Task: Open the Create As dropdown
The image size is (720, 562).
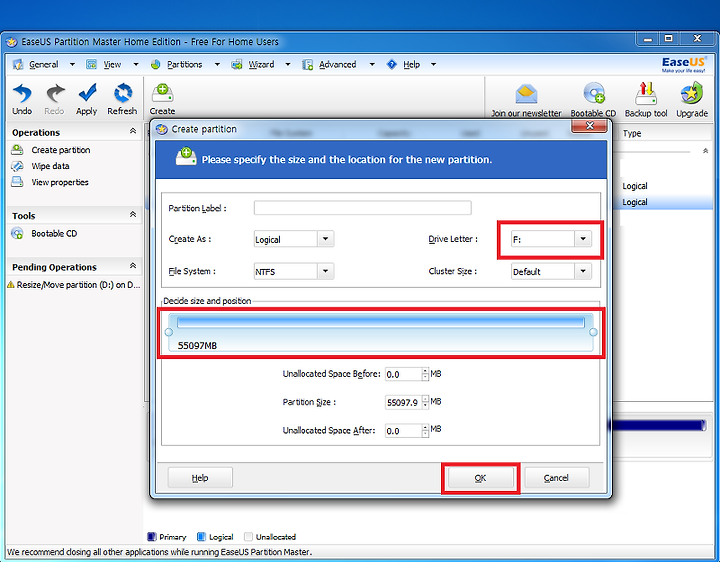Action: point(325,239)
